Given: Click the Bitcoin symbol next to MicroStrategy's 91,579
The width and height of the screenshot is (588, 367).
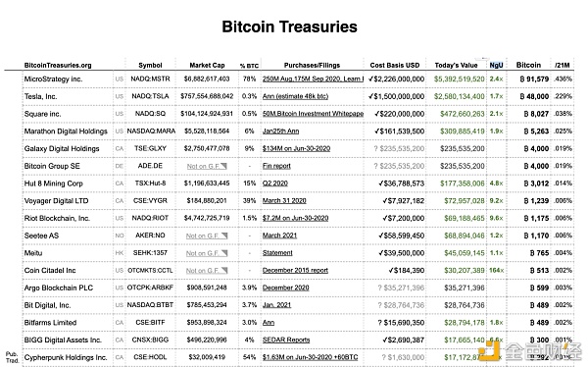Looking at the screenshot, I should 522,79.
